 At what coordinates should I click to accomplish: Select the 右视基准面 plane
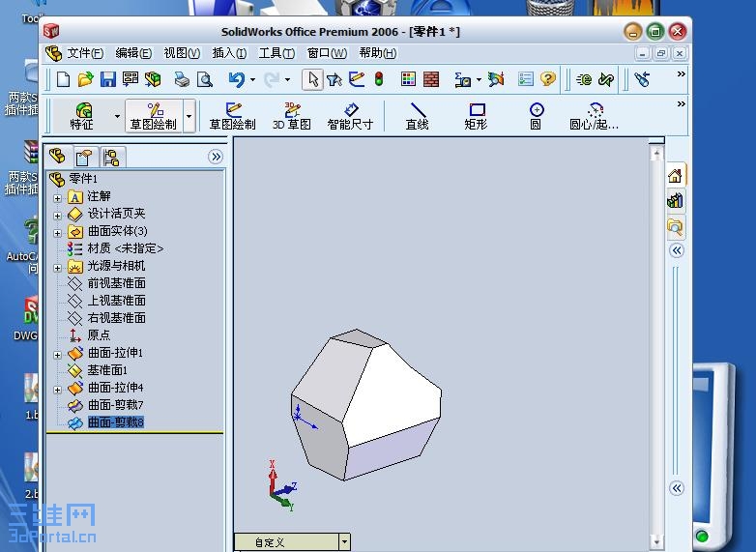pyautogui.click(x=116, y=318)
